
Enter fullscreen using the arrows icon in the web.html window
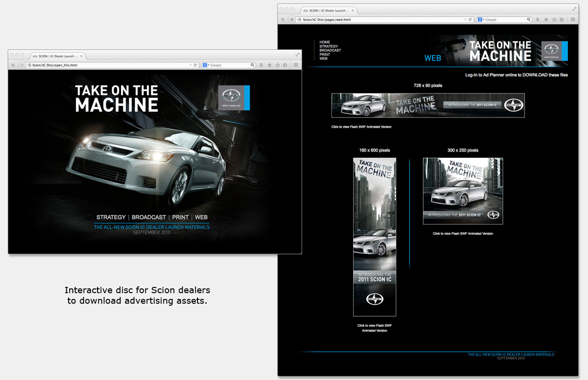pyautogui.click(x=574, y=9)
